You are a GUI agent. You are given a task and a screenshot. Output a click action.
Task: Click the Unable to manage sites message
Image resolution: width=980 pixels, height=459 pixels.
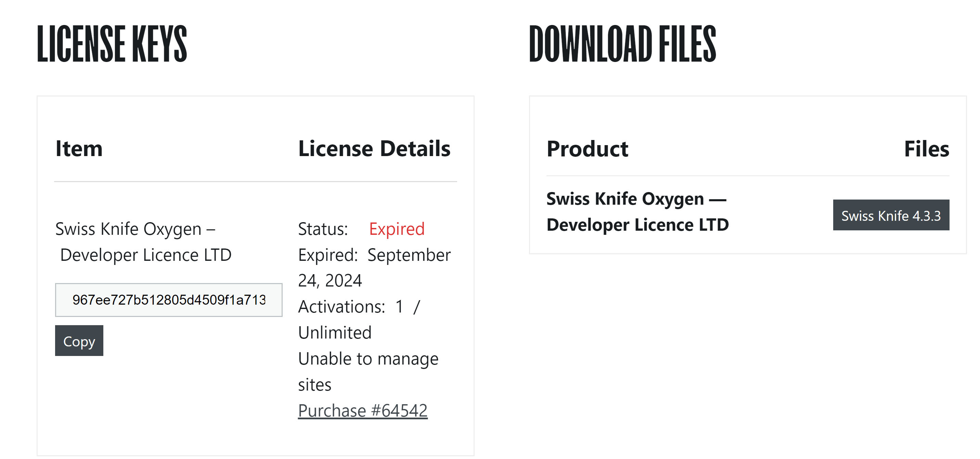[368, 371]
